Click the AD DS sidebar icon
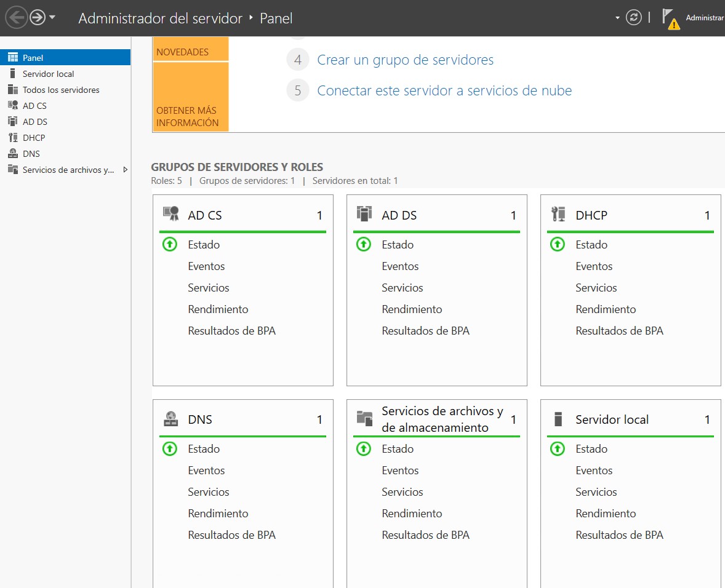This screenshot has height=588, width=725. pos(13,122)
